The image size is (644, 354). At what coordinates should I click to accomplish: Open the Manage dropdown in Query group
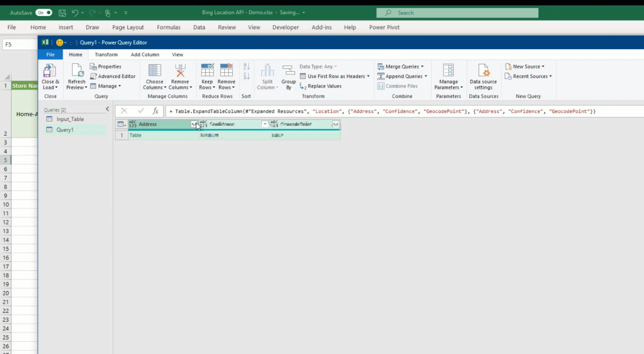[106, 86]
